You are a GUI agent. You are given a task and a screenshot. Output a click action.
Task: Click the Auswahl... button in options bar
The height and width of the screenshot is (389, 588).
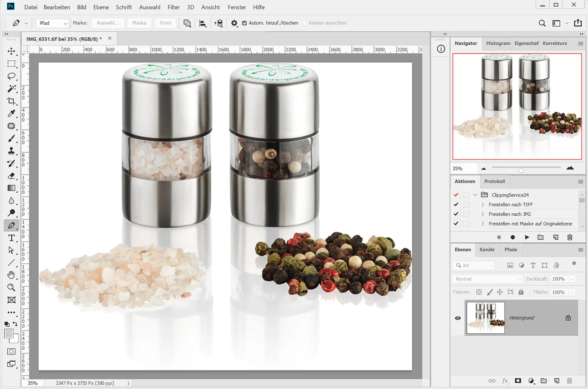tap(107, 23)
